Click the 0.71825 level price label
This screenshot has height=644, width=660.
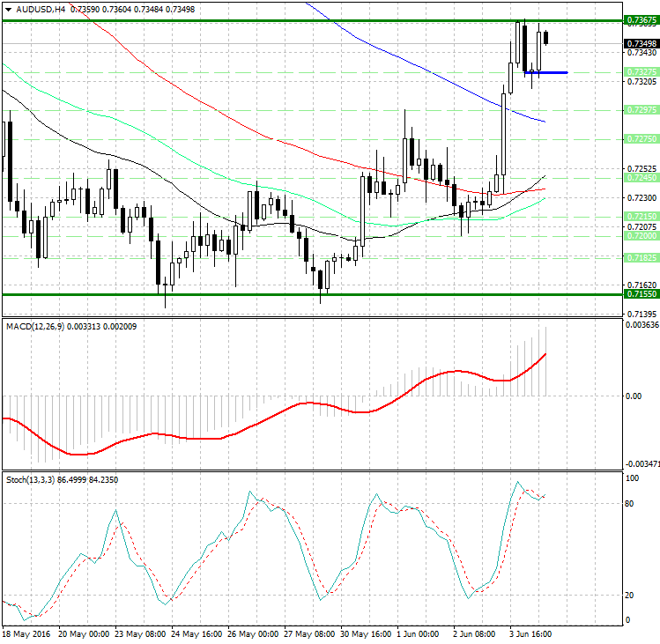[x=641, y=258]
